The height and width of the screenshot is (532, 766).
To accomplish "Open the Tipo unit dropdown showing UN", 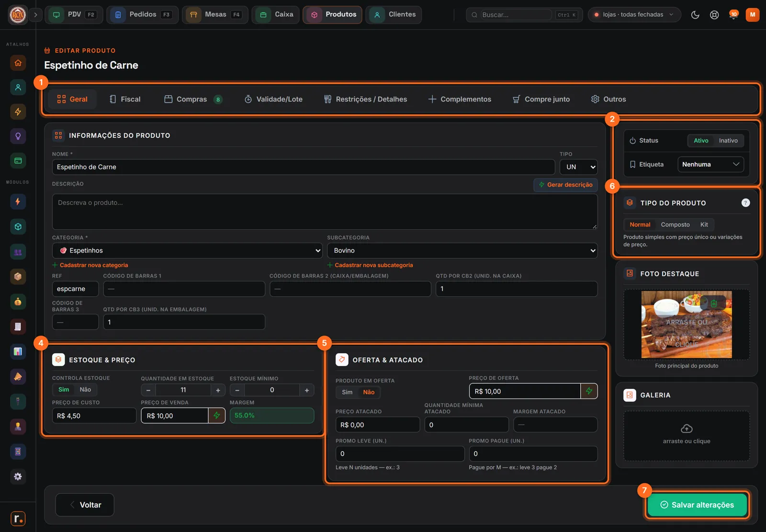I will tap(579, 167).
